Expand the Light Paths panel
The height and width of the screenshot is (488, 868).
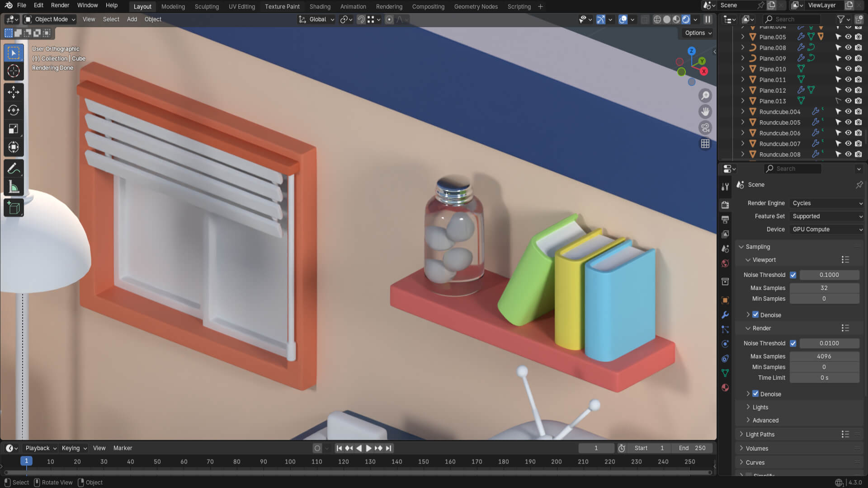(760, 434)
